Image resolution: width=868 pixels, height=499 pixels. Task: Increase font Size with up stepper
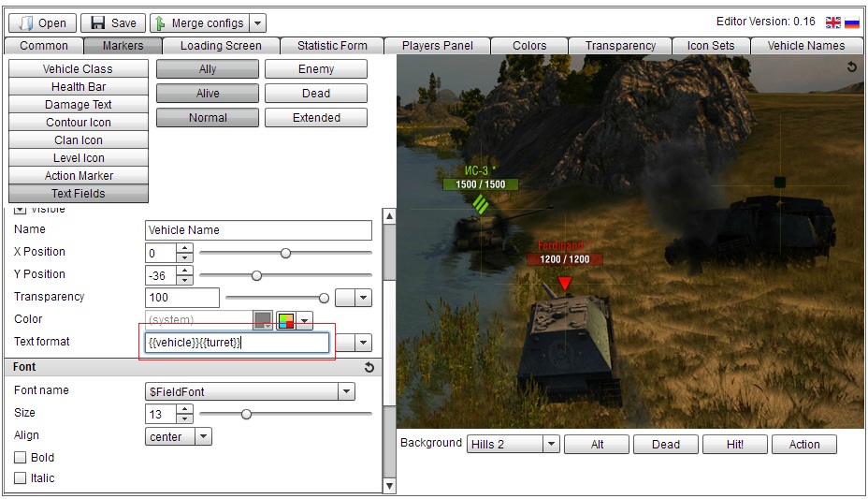pos(184,409)
